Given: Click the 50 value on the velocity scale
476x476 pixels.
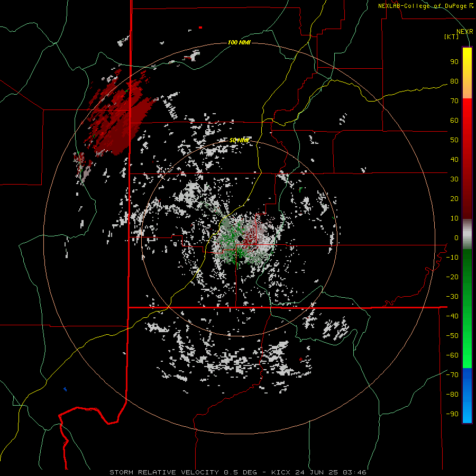Looking at the screenshot, I should [x=454, y=140].
